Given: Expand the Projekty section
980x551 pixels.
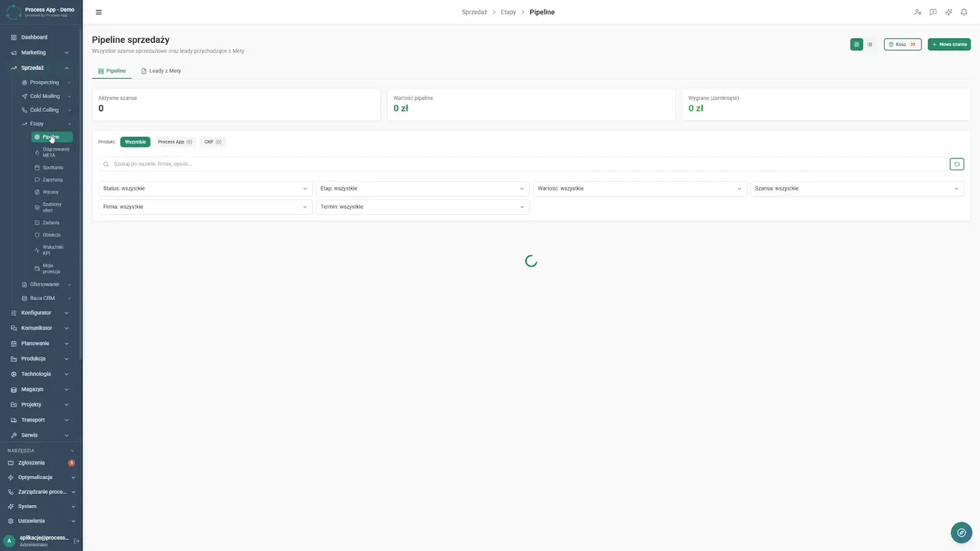Looking at the screenshot, I should [x=41, y=405].
